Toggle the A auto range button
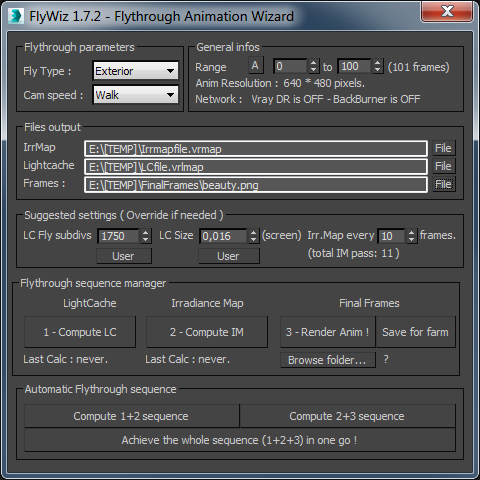The image size is (480, 480). point(256,65)
